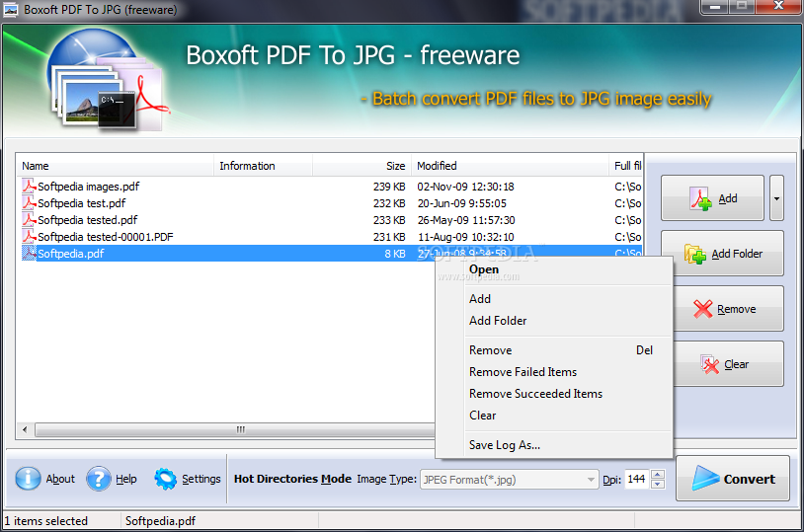
Task: Click the question mark Help icon
Action: tap(98, 479)
